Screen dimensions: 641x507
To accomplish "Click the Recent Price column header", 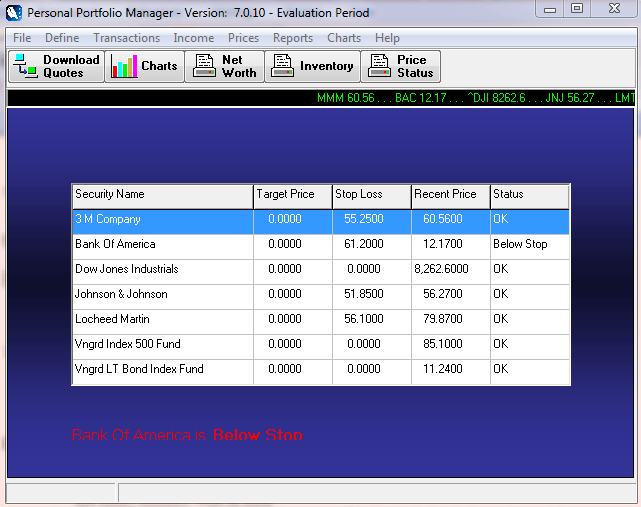I will pyautogui.click(x=450, y=194).
